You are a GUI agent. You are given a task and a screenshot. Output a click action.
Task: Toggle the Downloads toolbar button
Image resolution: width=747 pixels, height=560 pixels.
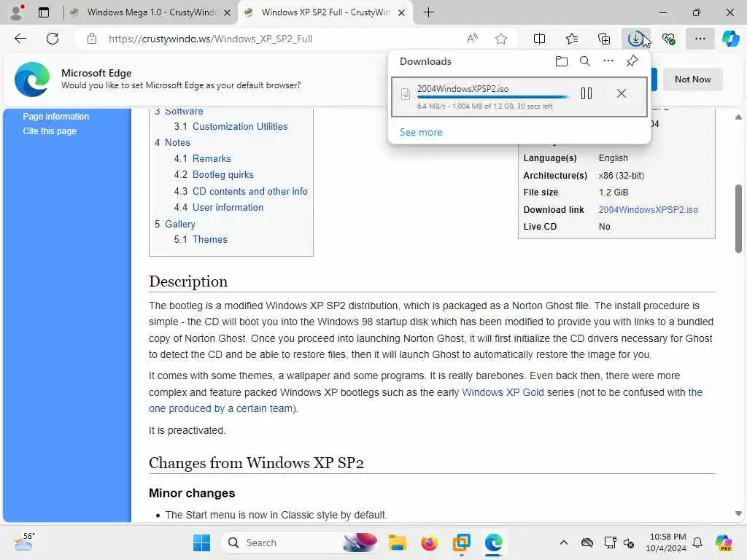(x=636, y=39)
